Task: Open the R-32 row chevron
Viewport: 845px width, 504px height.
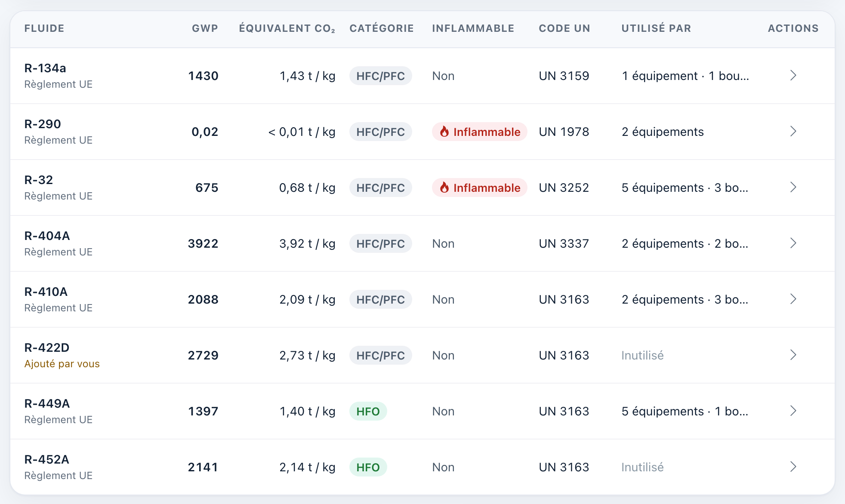Action: (x=793, y=187)
